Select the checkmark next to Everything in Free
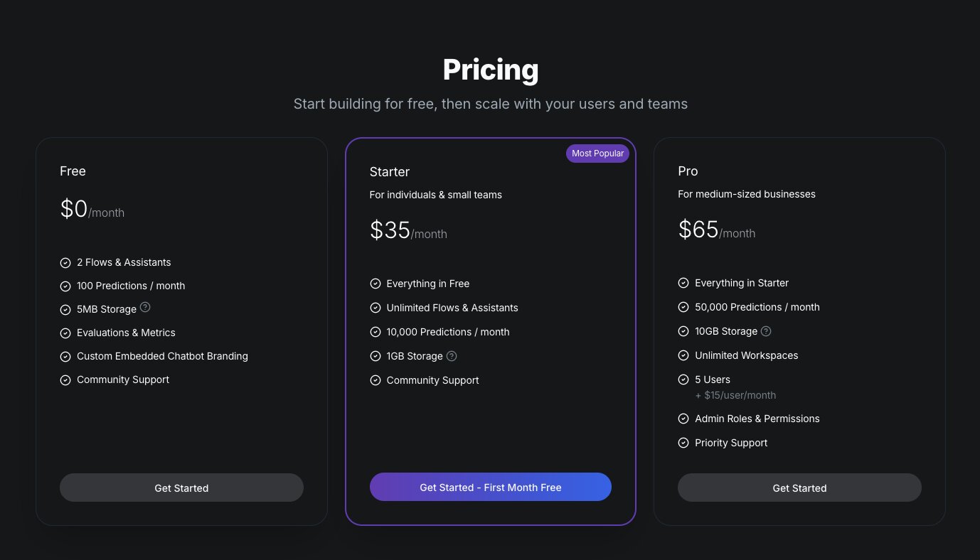 pos(376,284)
